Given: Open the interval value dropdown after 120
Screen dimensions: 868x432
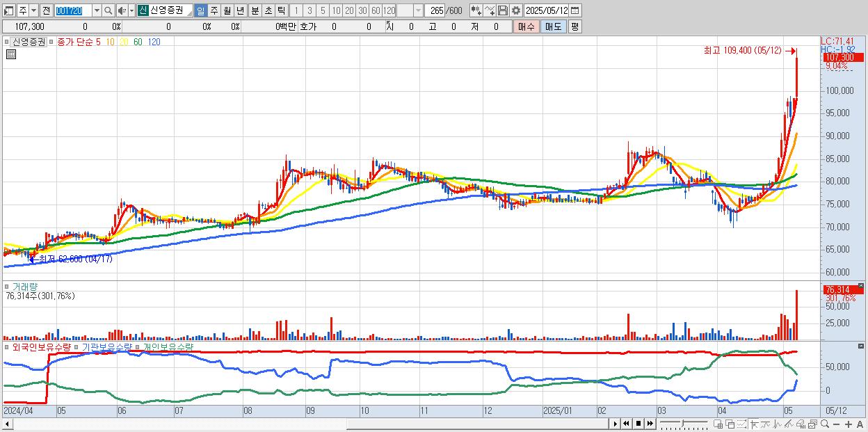Looking at the screenshot, I should tap(417, 11).
